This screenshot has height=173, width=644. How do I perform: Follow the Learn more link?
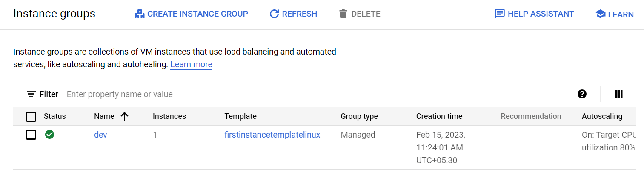[191, 65]
